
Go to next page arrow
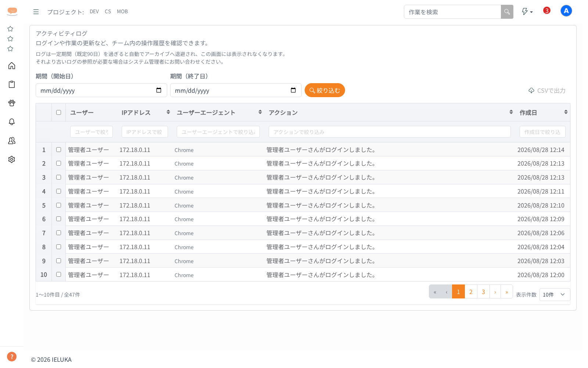point(495,292)
